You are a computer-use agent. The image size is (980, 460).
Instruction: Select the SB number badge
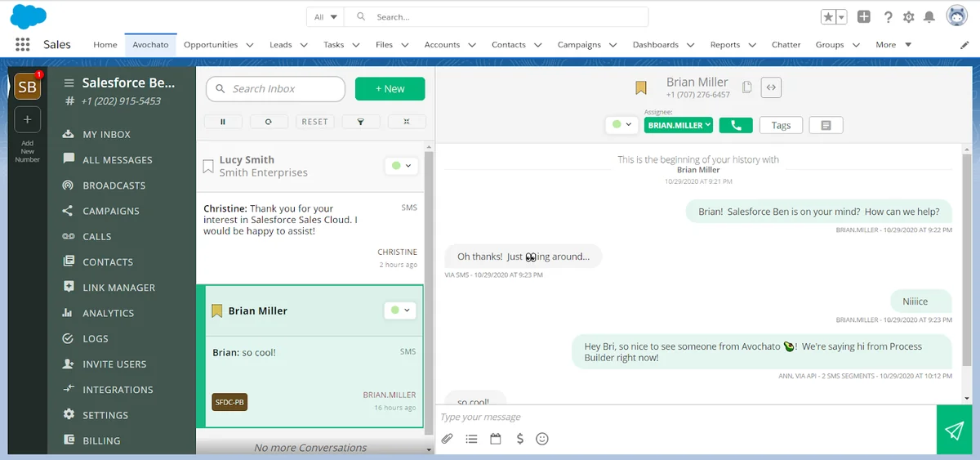(x=27, y=87)
